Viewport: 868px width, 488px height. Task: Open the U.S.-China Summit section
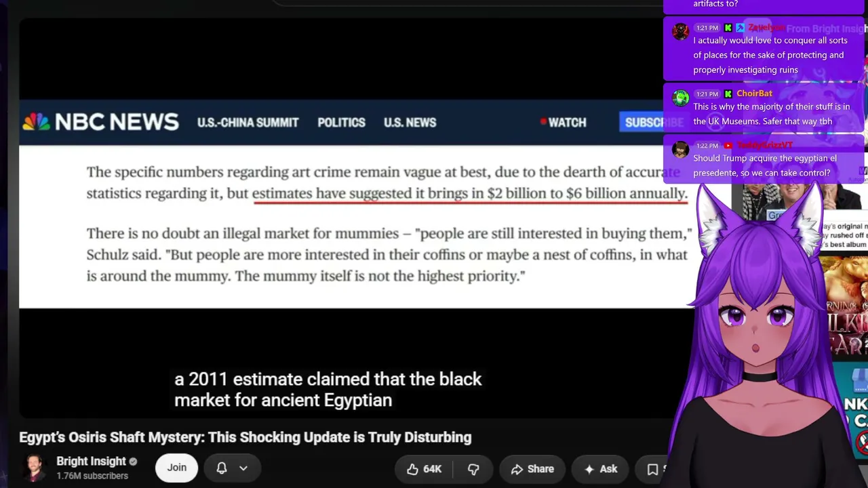point(248,123)
